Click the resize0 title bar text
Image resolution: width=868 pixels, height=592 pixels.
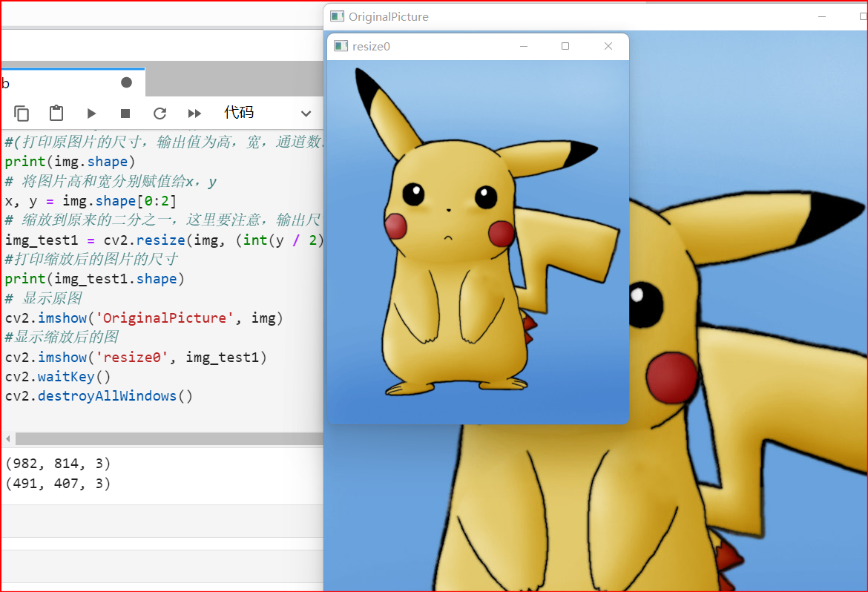point(371,47)
